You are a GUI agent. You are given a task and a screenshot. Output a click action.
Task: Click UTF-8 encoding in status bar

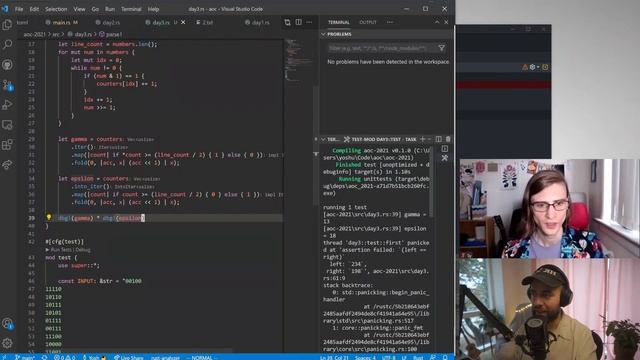point(389,358)
